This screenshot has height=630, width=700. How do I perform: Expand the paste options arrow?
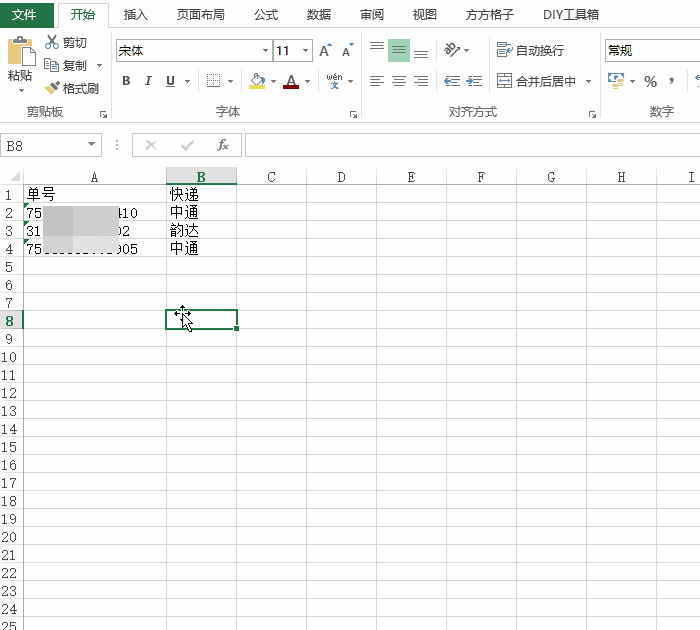pyautogui.click(x=21, y=91)
